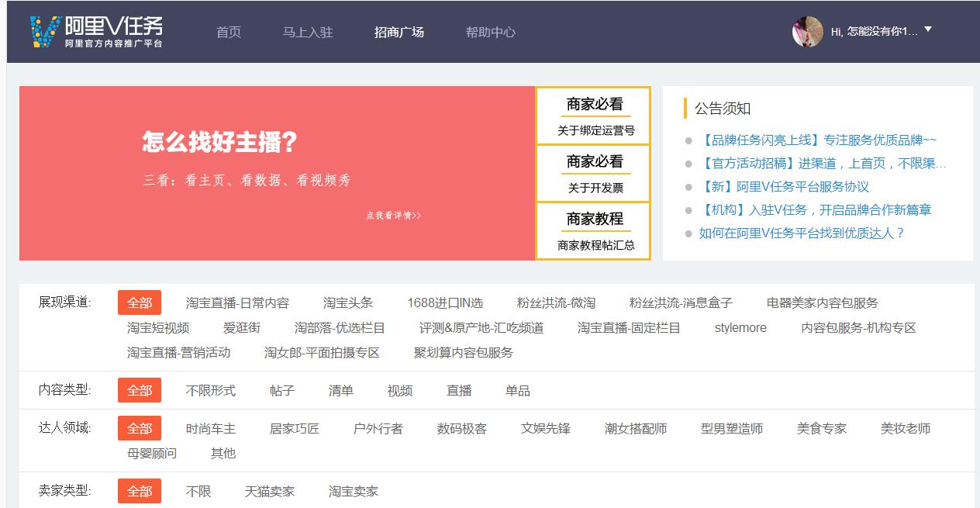Open the 首页 menu item
The image size is (980, 508).
228,33
